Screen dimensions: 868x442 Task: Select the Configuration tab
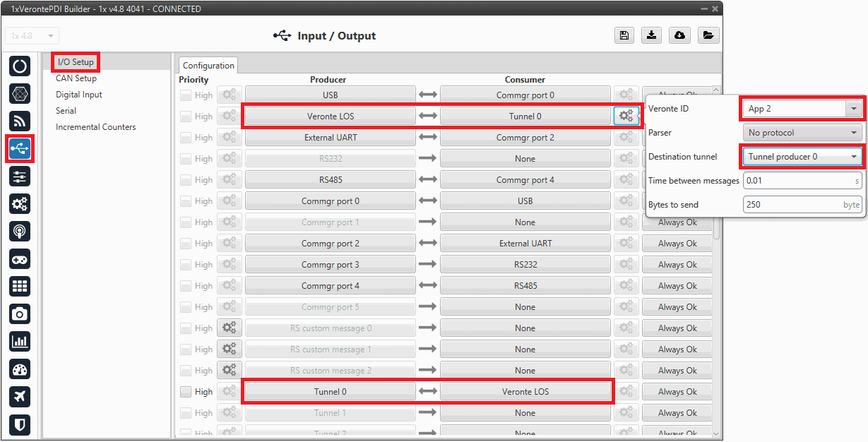click(x=208, y=66)
